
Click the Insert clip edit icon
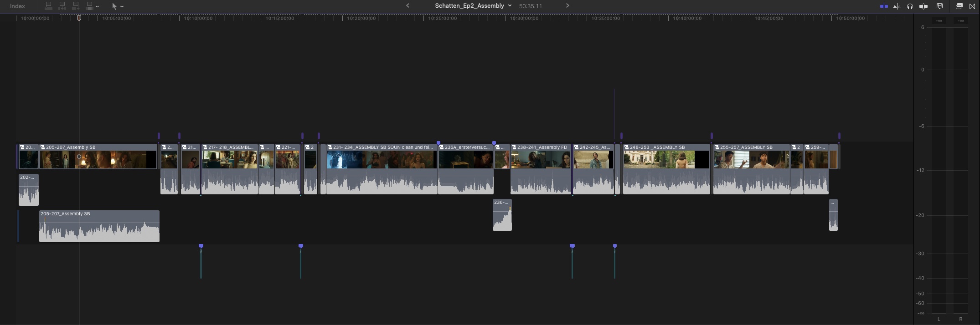click(x=62, y=6)
